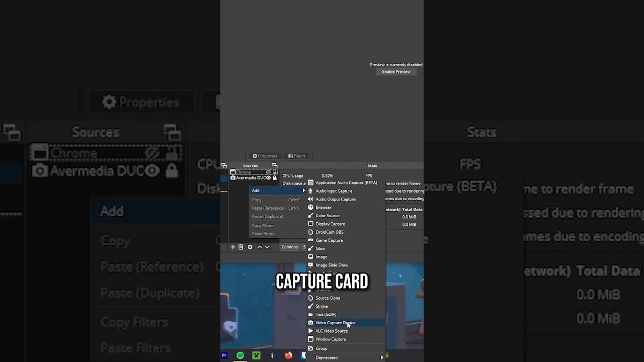Select Video Capture Device entry
Screen dimensions: 644x362
pyautogui.click(x=346, y=323)
